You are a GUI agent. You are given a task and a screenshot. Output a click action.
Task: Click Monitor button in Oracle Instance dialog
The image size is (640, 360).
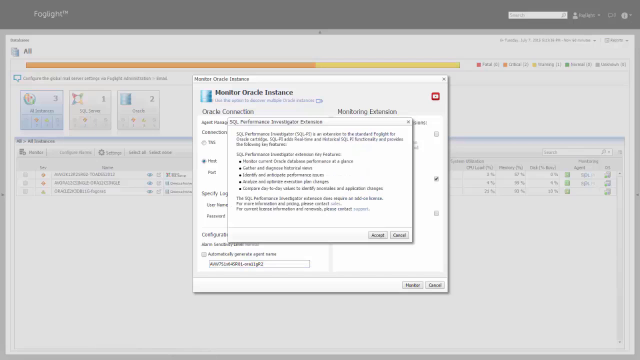point(412,285)
